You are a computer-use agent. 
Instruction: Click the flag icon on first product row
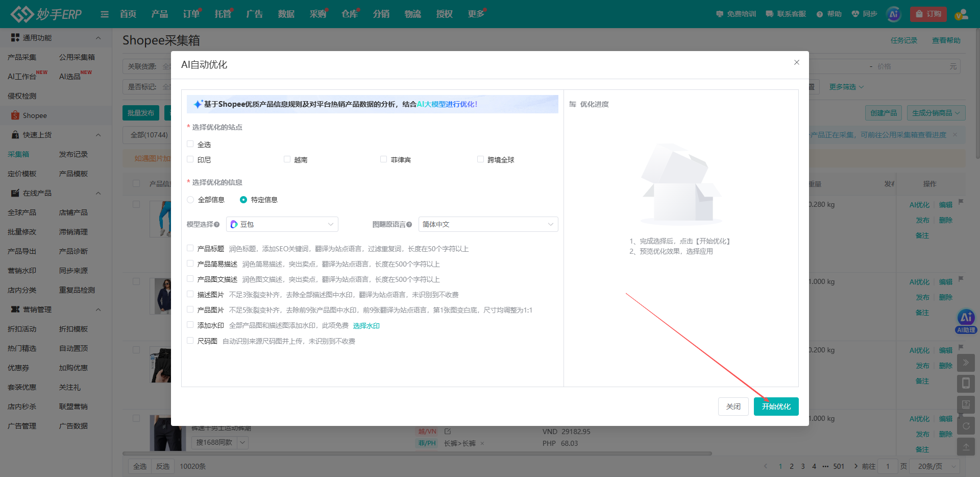click(961, 202)
